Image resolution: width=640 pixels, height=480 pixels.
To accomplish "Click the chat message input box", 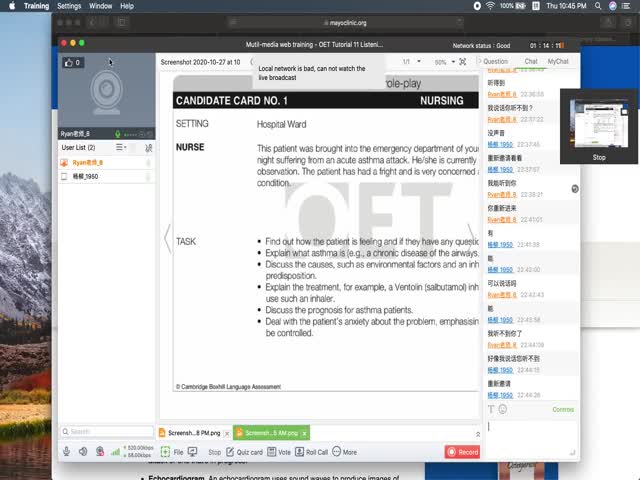I will tap(532, 438).
